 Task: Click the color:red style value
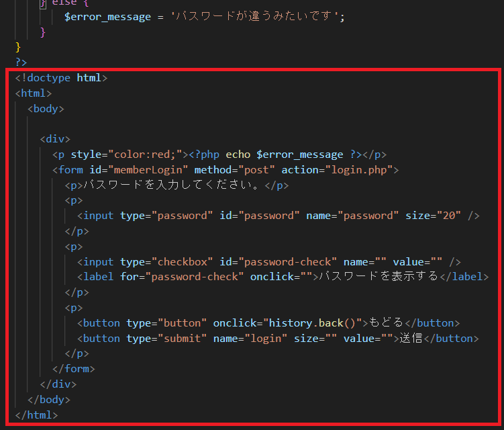(145, 155)
